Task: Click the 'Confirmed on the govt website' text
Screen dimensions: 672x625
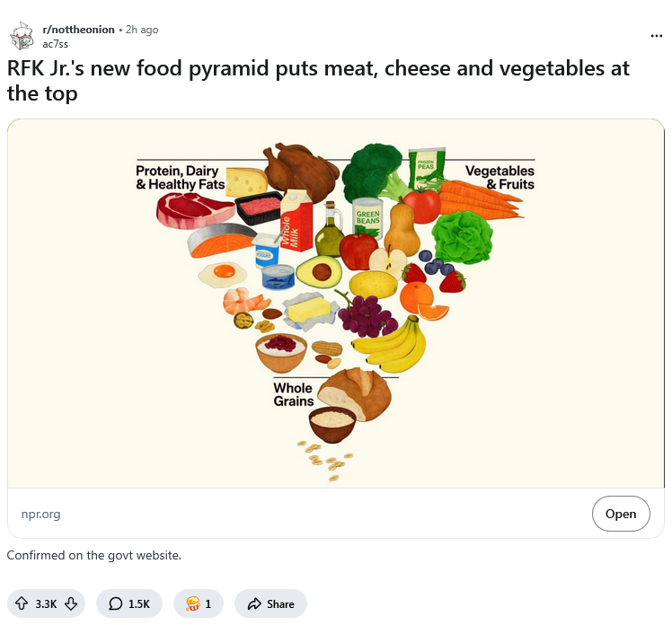Action: (94, 555)
